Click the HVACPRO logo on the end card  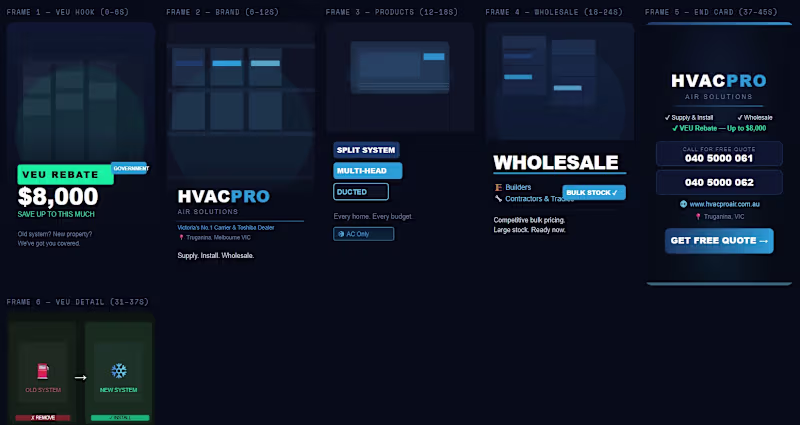click(719, 81)
